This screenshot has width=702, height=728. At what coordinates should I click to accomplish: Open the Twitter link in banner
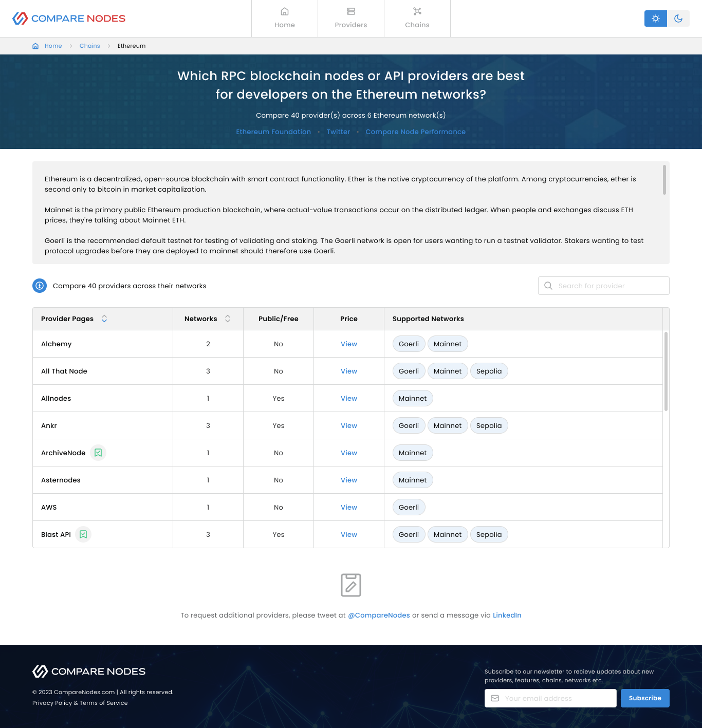(x=338, y=132)
